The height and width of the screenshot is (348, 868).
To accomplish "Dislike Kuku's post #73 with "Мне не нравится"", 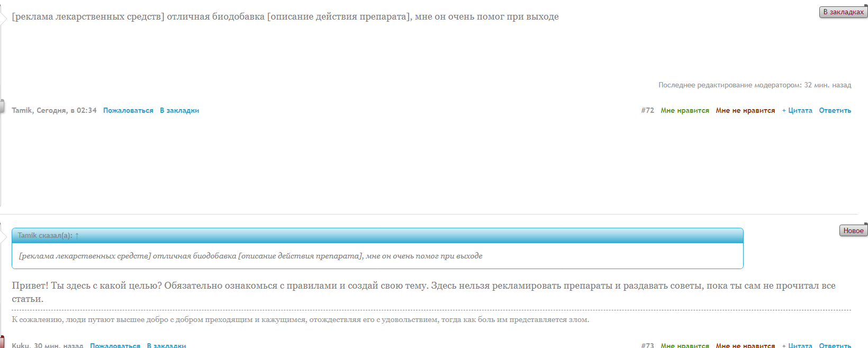I will 745,345.
